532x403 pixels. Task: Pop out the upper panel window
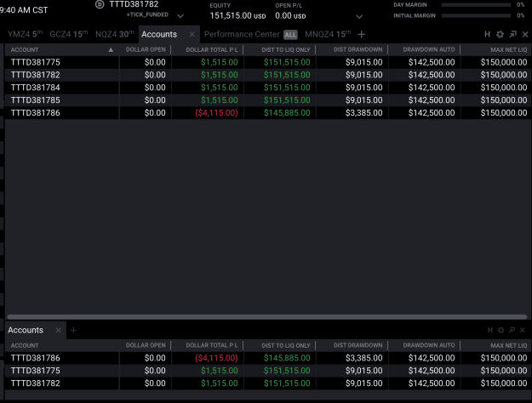(513, 34)
